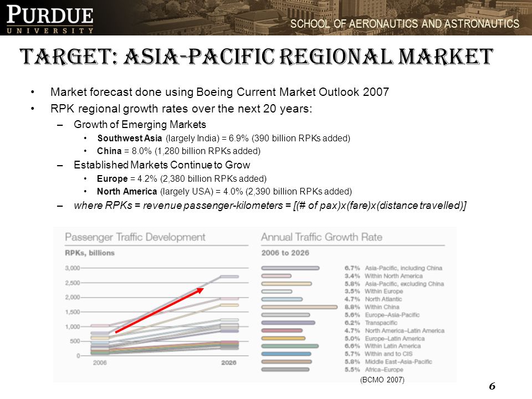532x399 pixels.
Task: Click the Transpacific purple bar
Action: pos(288,323)
